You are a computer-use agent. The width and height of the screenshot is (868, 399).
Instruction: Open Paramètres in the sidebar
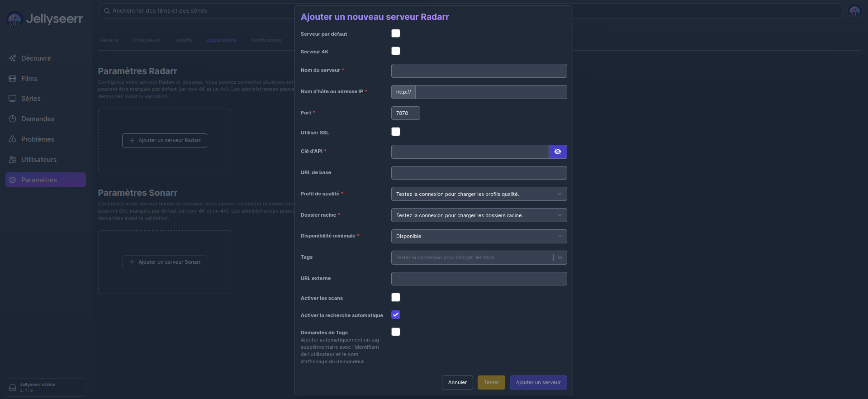point(46,180)
